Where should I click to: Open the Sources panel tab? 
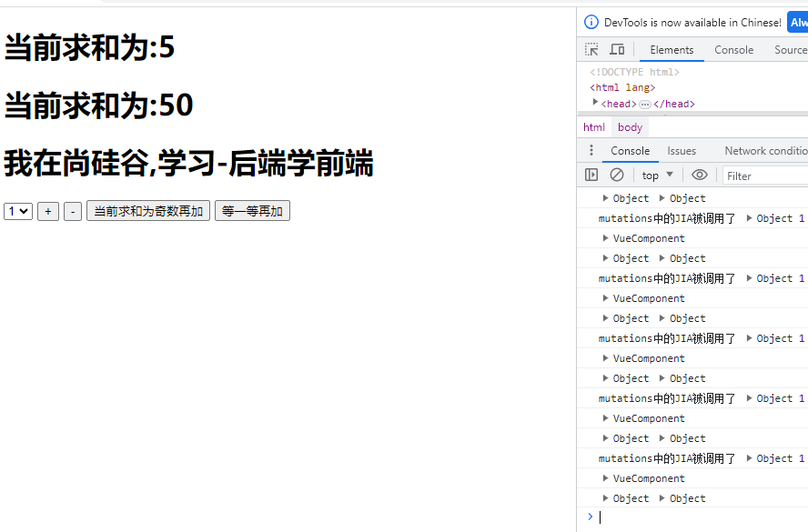pos(791,50)
